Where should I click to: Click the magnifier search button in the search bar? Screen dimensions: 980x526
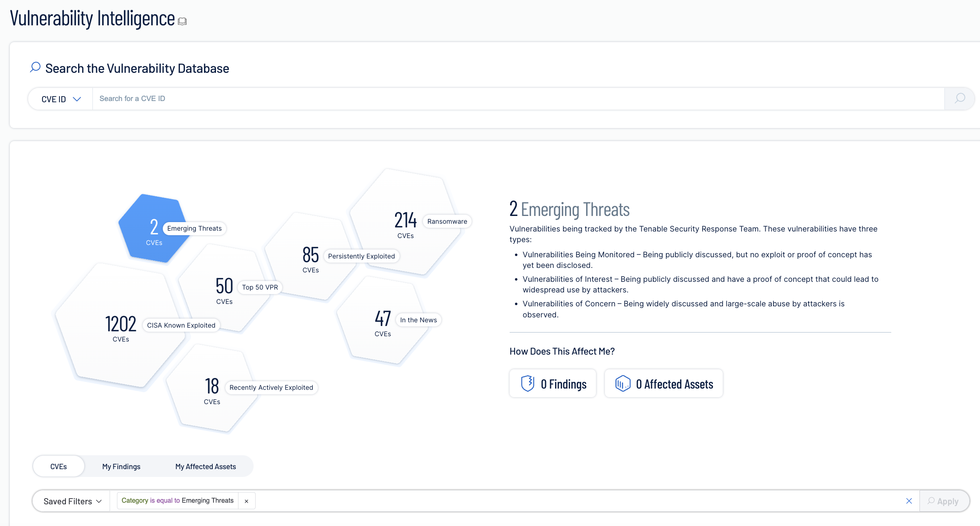coord(960,99)
